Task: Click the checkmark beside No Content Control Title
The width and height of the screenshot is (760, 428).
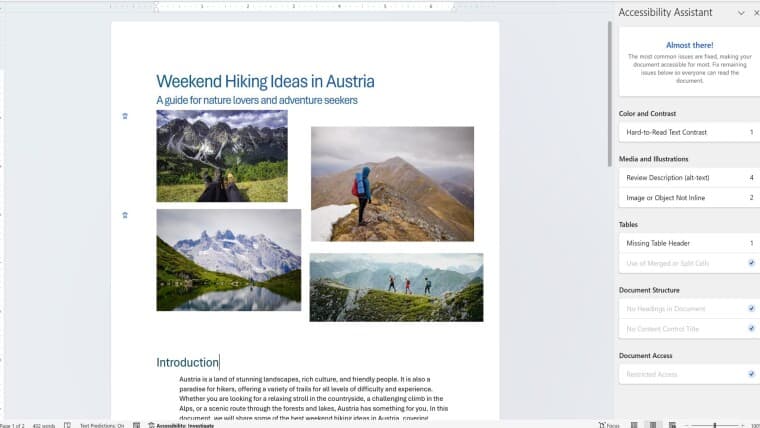Action: [x=751, y=328]
